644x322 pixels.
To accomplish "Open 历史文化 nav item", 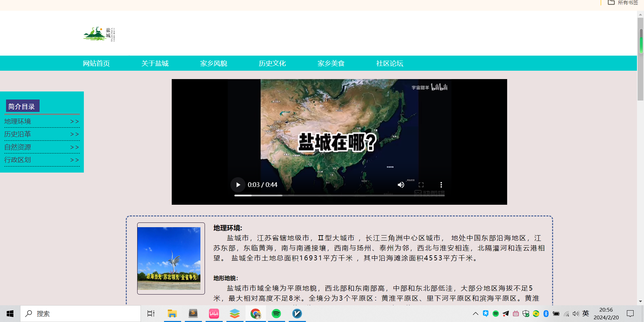I will 272,63.
